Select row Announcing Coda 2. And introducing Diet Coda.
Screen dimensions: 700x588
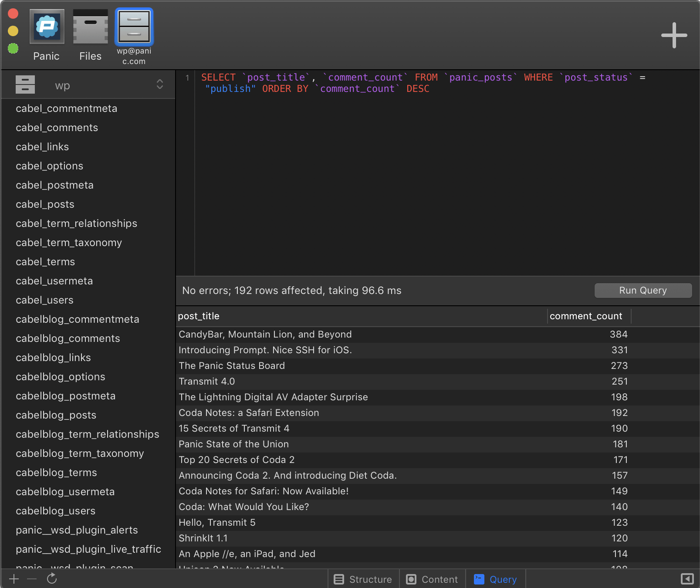[438, 476]
